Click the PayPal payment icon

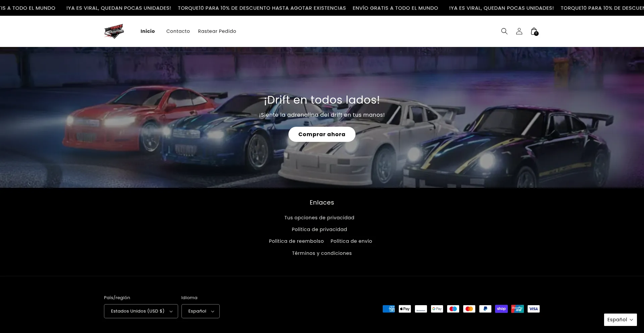(485, 309)
